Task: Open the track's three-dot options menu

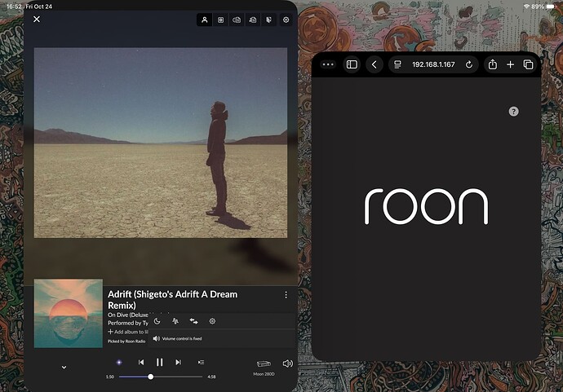Action: coord(286,294)
